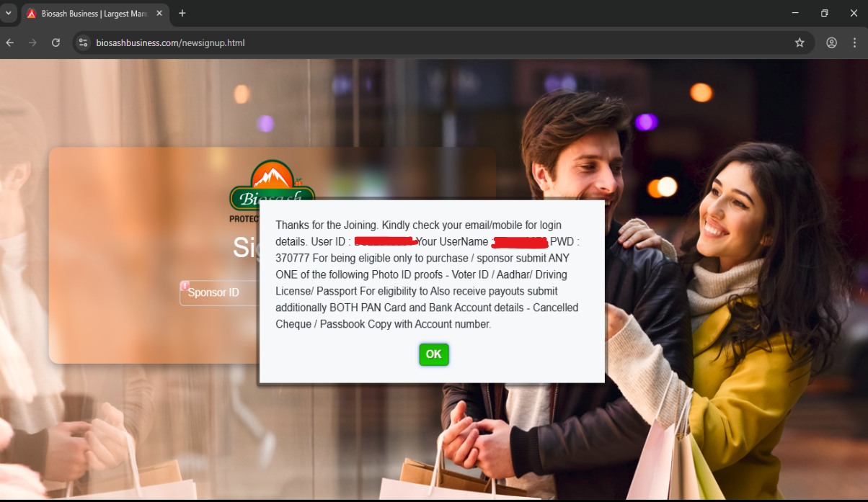Click the forward navigation arrow
Screen dimensions: 868x502
coord(32,43)
